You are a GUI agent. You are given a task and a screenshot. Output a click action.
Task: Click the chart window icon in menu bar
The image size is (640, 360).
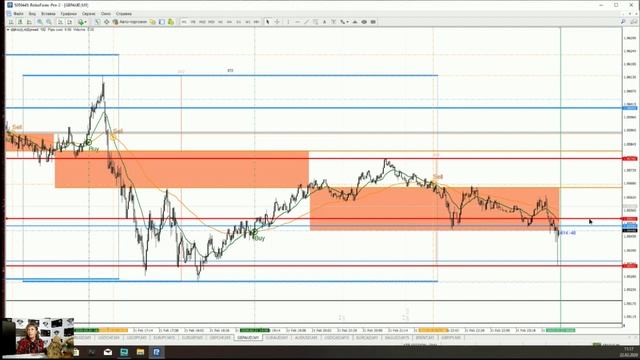pyautogui.click(x=9, y=13)
